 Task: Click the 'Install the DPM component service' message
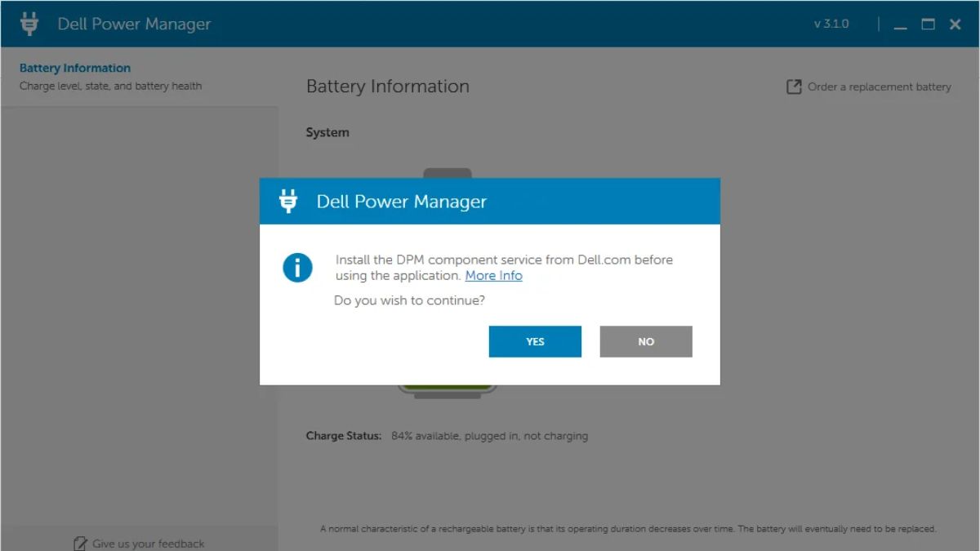[504, 268]
